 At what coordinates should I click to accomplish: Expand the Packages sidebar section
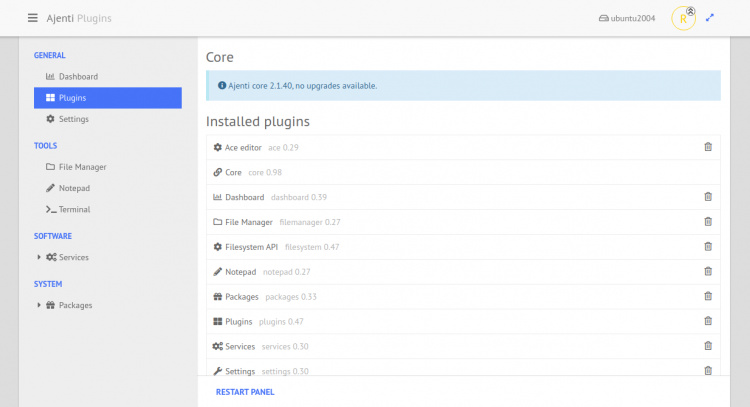click(x=39, y=305)
